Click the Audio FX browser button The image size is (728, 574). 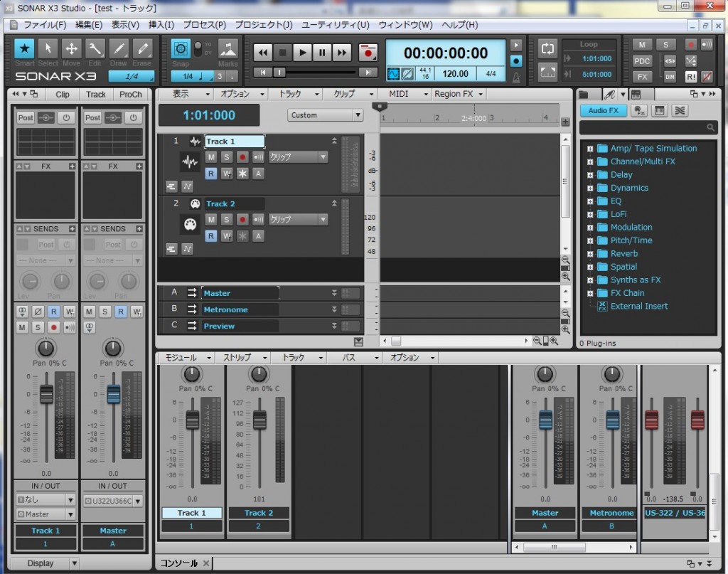point(603,110)
